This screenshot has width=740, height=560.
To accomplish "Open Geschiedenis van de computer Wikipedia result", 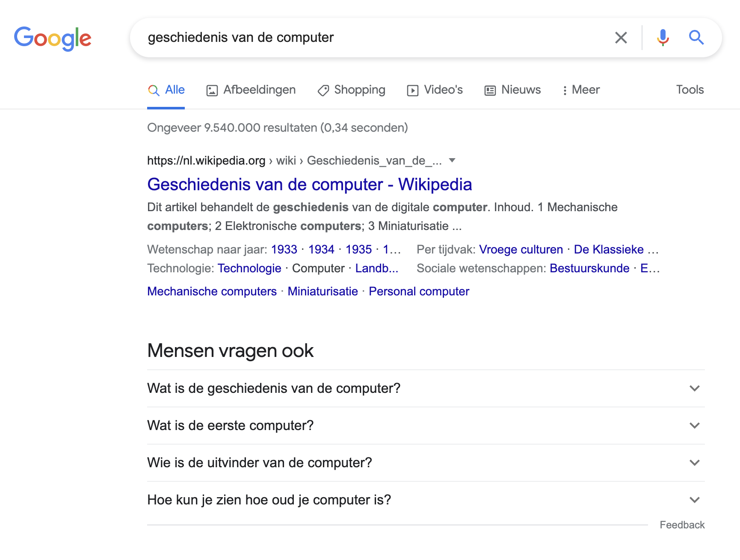I will click(x=309, y=185).
